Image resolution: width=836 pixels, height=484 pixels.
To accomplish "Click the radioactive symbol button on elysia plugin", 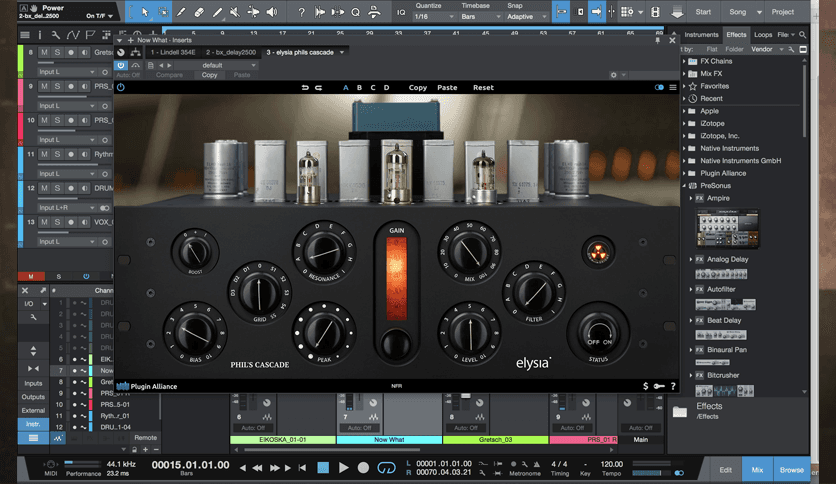I will click(598, 252).
